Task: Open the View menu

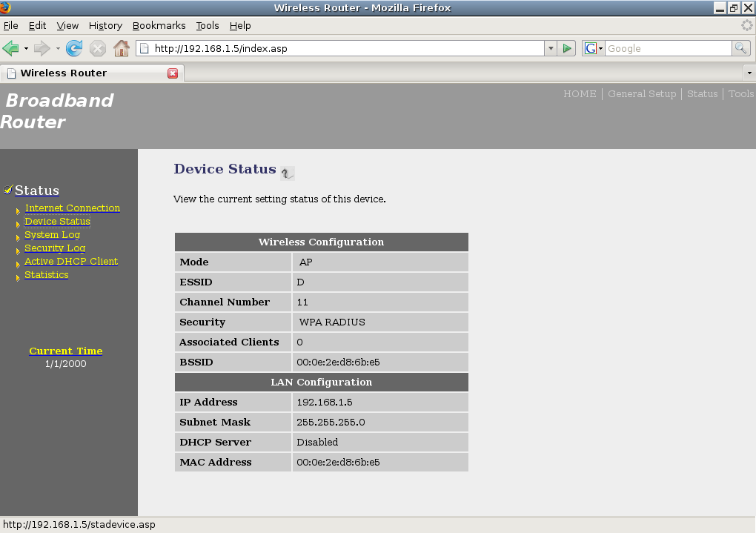Action: pos(67,25)
